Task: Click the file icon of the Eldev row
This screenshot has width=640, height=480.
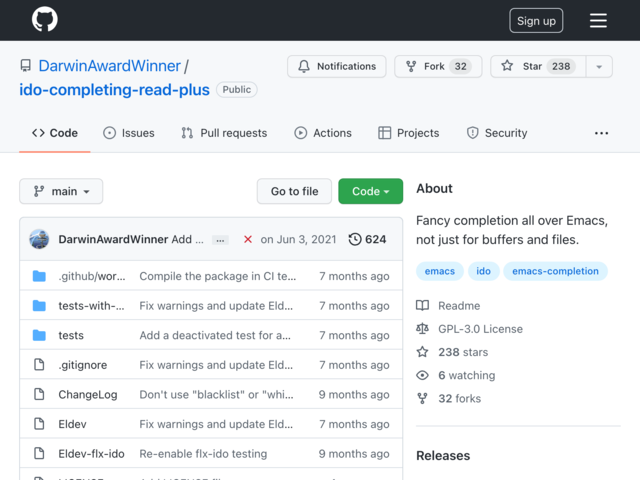Action: coord(39,424)
